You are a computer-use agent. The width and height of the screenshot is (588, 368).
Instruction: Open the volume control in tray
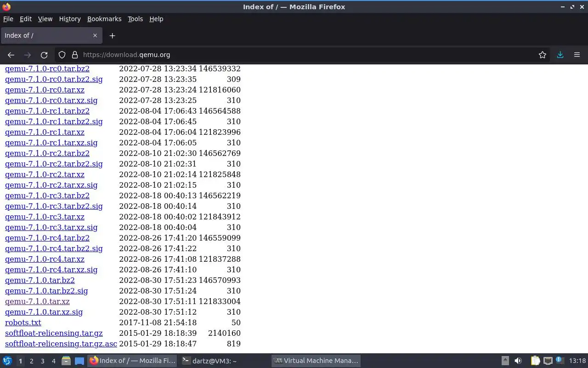[518, 361]
